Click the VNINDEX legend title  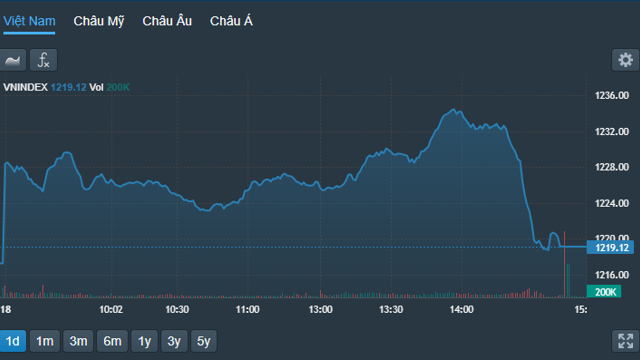(x=25, y=87)
